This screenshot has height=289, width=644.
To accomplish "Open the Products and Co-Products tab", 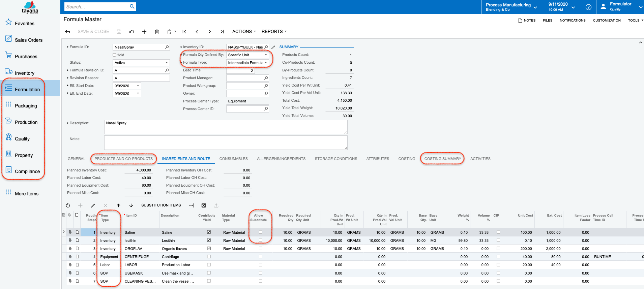I will click(x=123, y=159).
